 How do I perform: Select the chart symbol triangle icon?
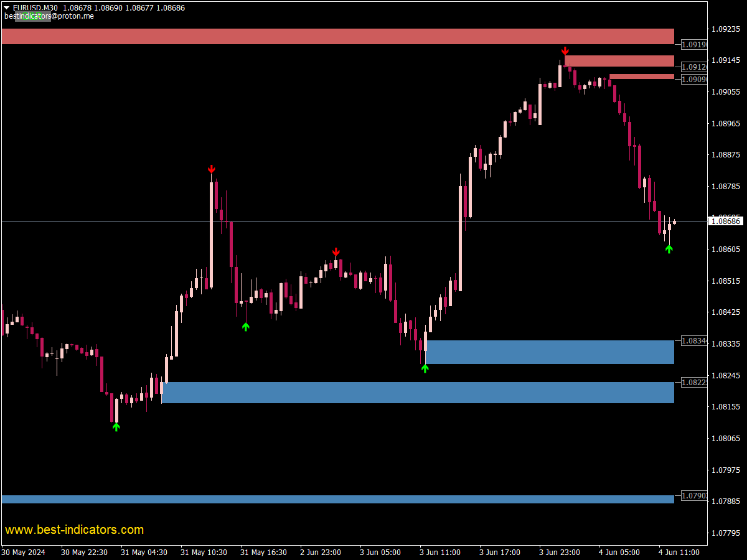(6, 7)
